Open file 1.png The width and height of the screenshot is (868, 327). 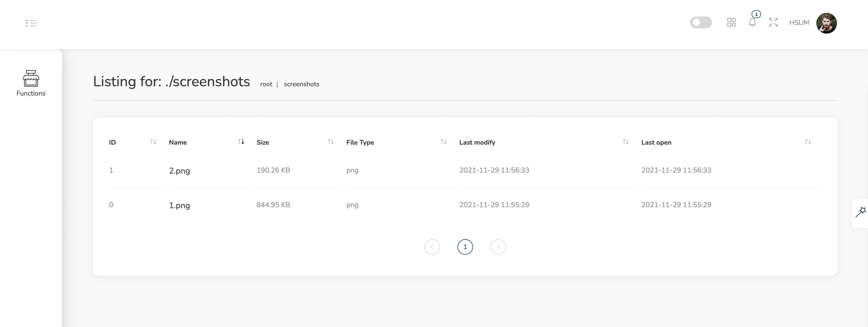tap(179, 205)
